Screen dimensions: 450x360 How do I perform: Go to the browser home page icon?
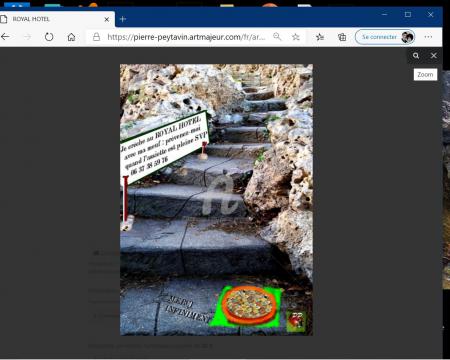coord(71,37)
